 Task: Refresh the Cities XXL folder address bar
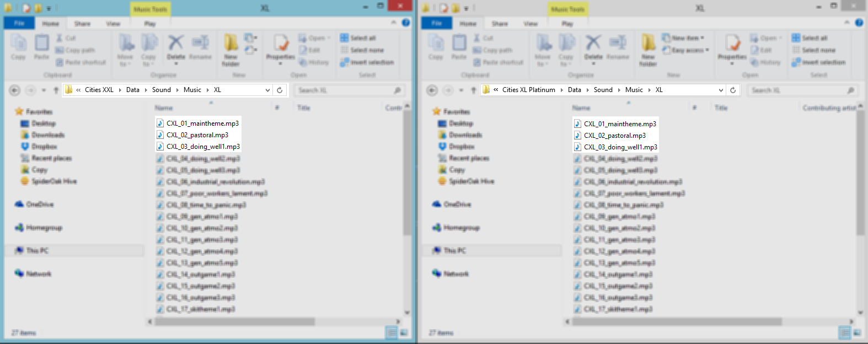[x=280, y=90]
